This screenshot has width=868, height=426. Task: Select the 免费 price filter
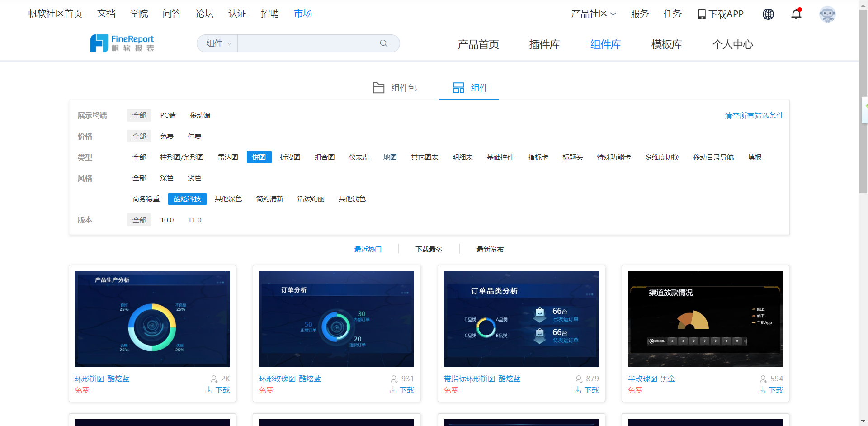point(167,137)
